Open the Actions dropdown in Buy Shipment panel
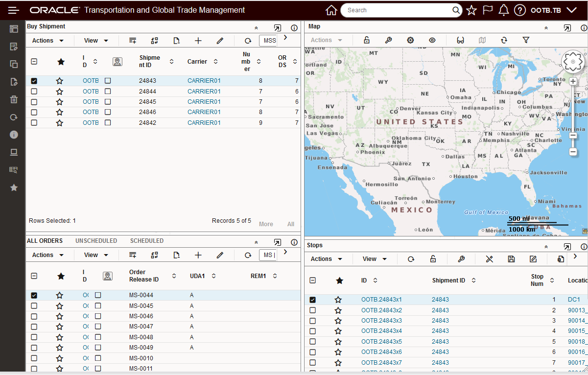Screen dimensions: 588x375 tap(48, 41)
